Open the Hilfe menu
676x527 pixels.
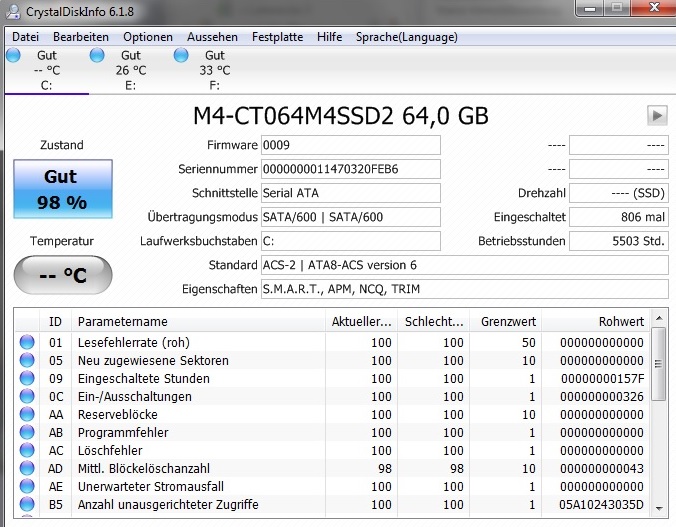pos(329,37)
